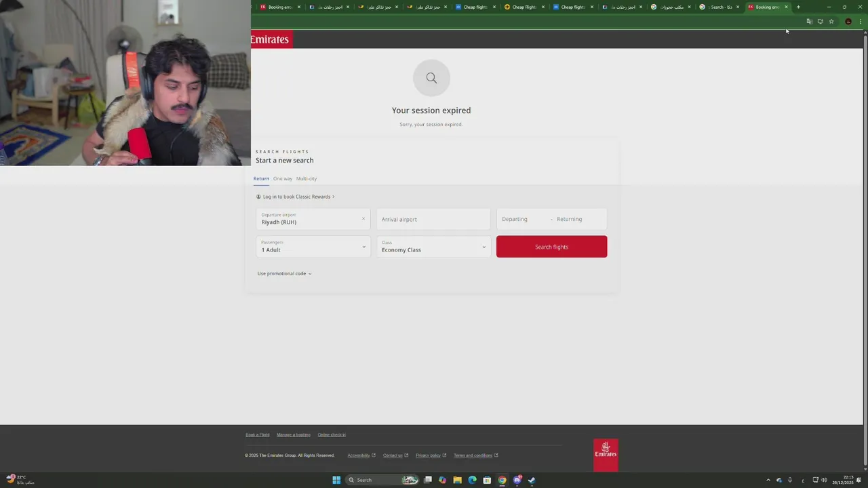Close the active Booking error tab
868x488 pixels.
click(787, 7)
